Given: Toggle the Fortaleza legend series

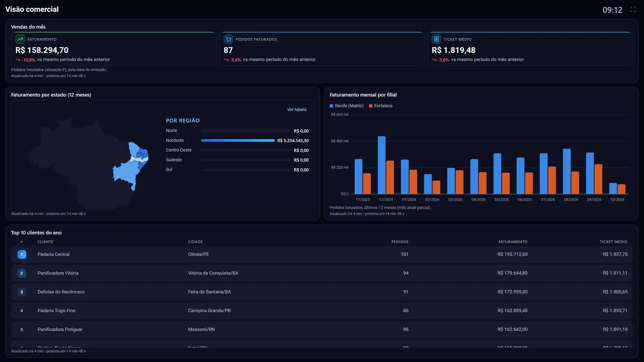Looking at the screenshot, I should [x=381, y=106].
